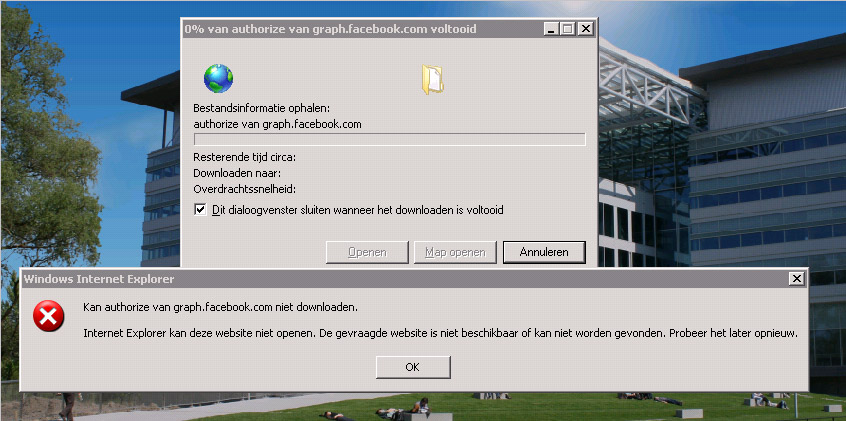
Task: Minimize the graph.facebook.com download dialog
Action: point(551,30)
